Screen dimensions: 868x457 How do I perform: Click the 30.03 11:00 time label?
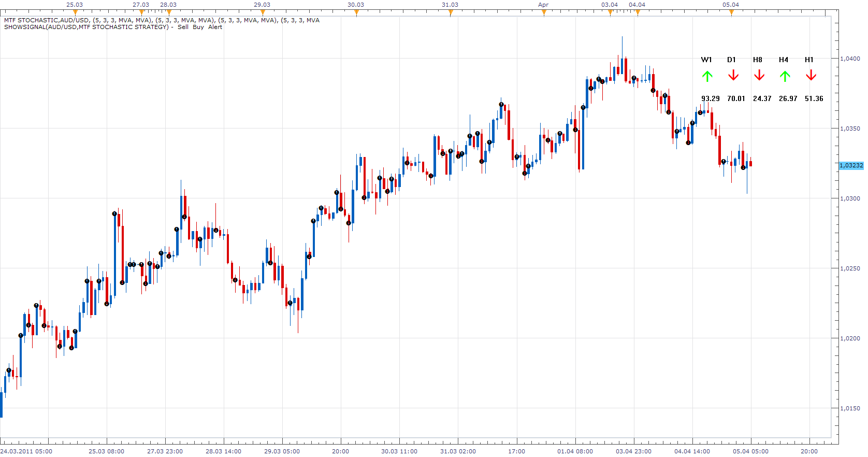(x=399, y=451)
